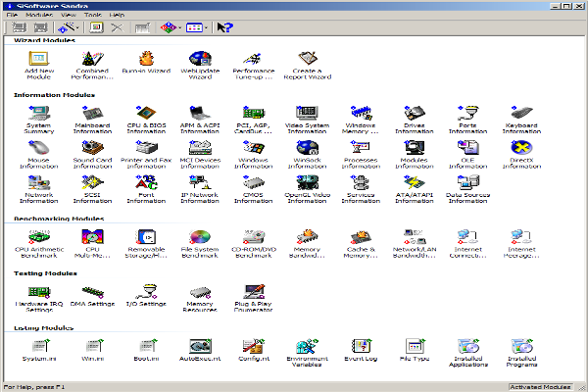Select CPU & BIOS Information icon

click(x=146, y=114)
